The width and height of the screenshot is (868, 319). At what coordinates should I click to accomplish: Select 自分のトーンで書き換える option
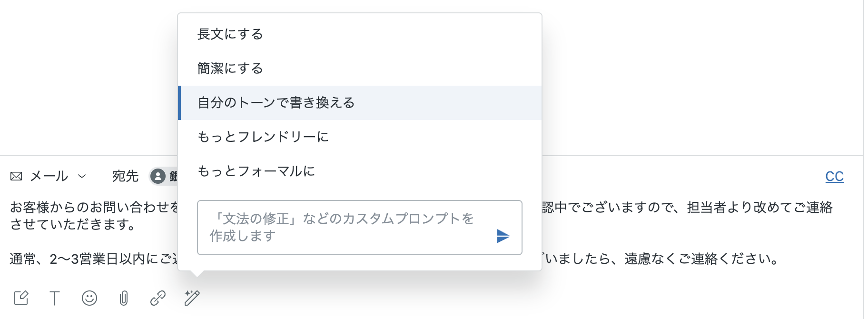[360, 103]
